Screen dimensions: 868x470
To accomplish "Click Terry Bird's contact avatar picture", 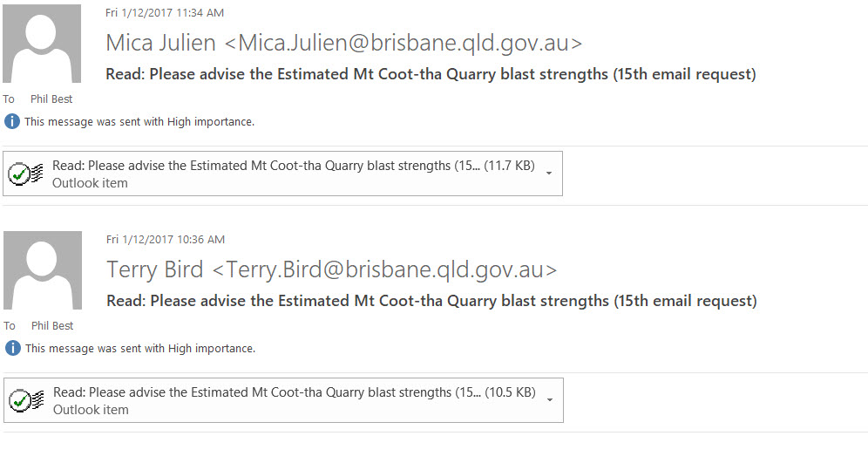I will [43, 270].
